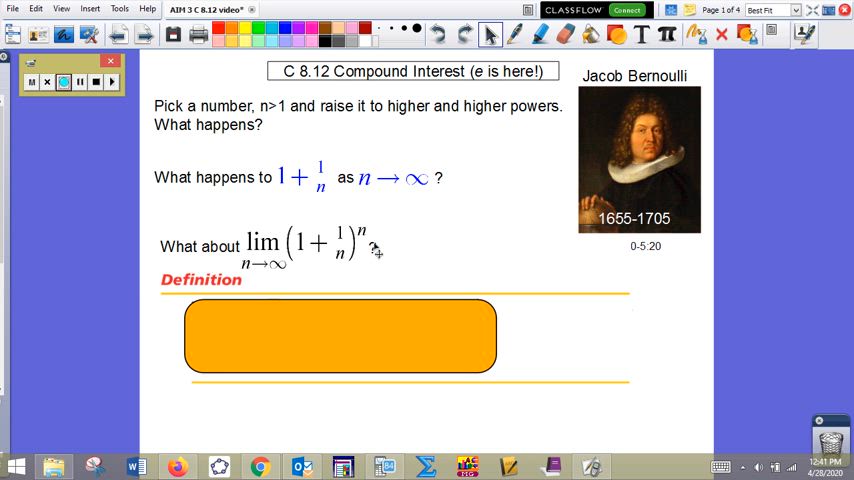Expand the system tray hidden icons arrow

click(x=743, y=467)
